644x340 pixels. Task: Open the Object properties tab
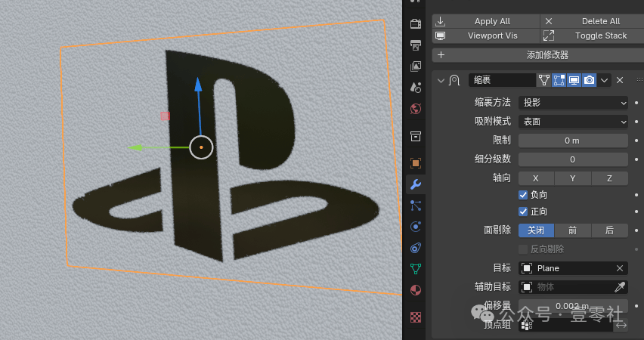(x=415, y=163)
